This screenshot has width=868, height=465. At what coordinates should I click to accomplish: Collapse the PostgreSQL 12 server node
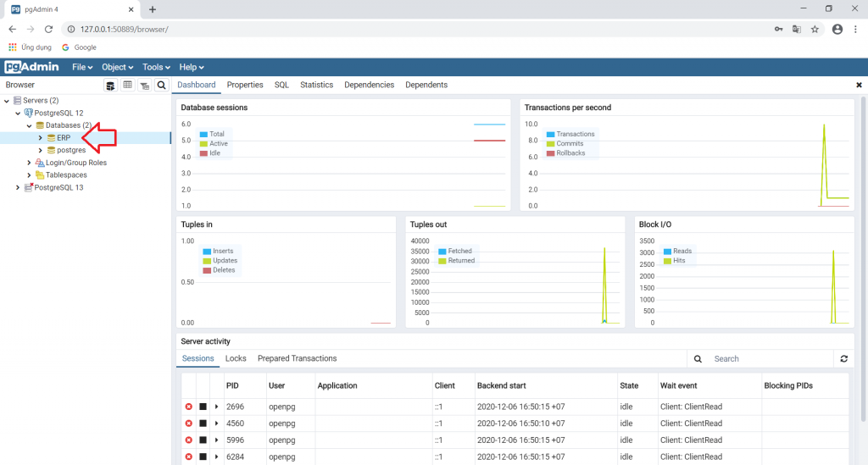[18, 113]
